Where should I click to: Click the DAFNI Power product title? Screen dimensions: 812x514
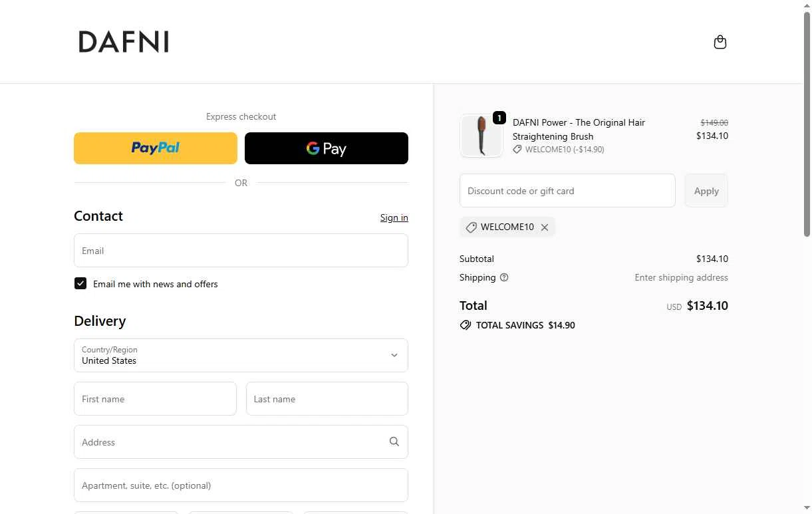click(579, 129)
